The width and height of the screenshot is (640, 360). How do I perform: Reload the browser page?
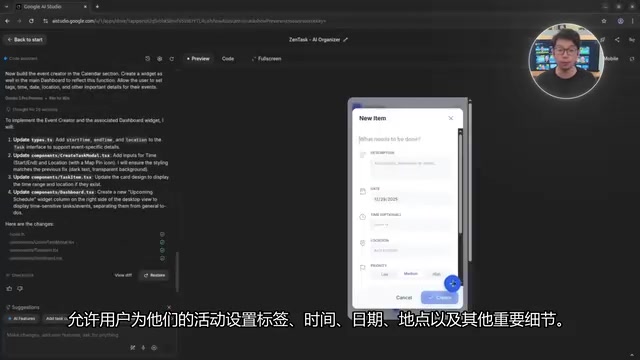31,21
